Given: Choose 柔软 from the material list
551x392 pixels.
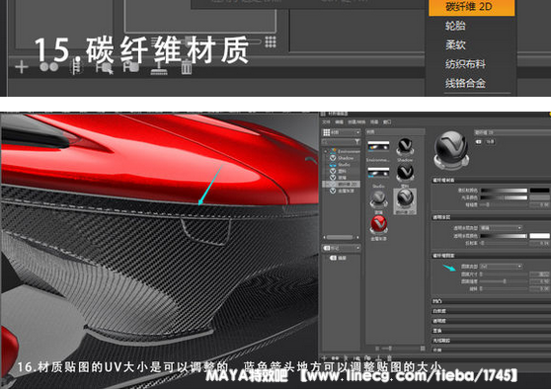Looking at the screenshot, I should (455, 45).
